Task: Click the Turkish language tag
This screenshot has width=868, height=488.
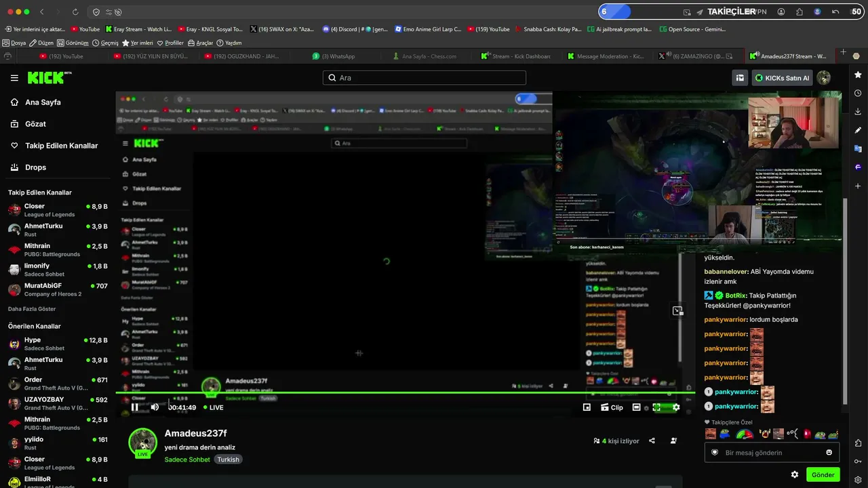Action: (228, 460)
